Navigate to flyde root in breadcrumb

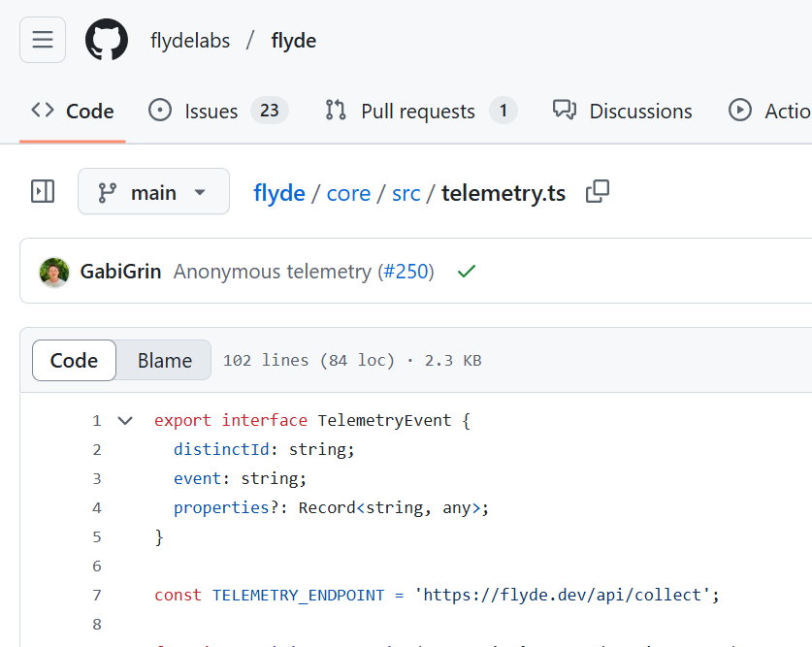pyautogui.click(x=279, y=193)
